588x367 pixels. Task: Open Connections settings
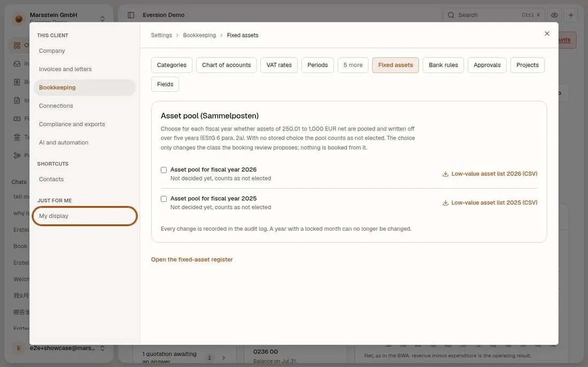(84, 106)
